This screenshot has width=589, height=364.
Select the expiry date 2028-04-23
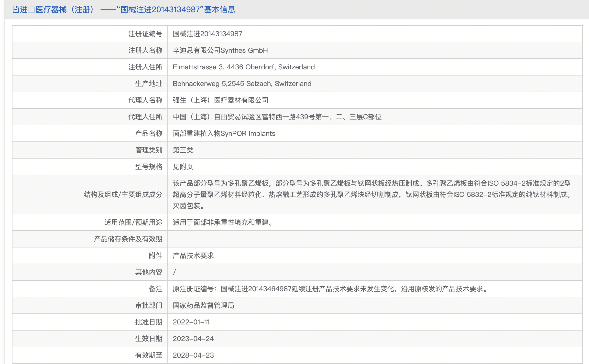[x=193, y=355]
